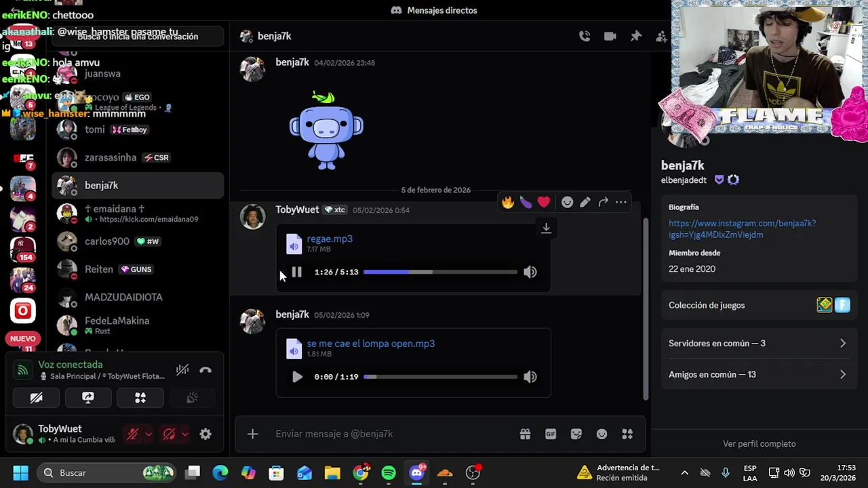Open the apps launcher in message bar
868x488 pixels.
coord(627,434)
